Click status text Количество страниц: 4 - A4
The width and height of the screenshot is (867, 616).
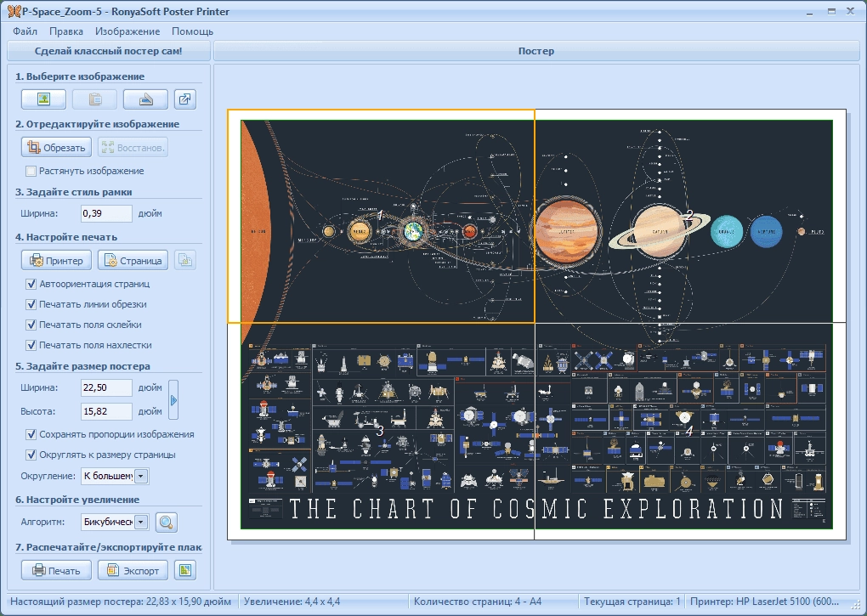point(478,602)
